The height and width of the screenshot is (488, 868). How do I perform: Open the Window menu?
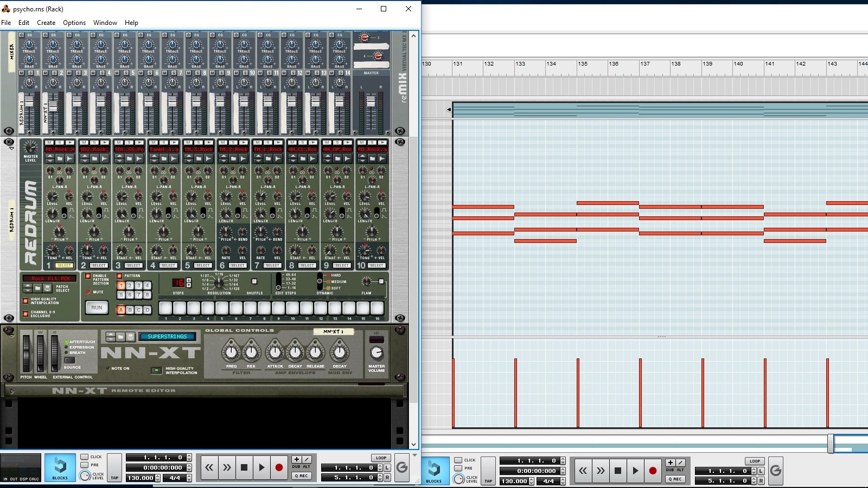(x=105, y=23)
